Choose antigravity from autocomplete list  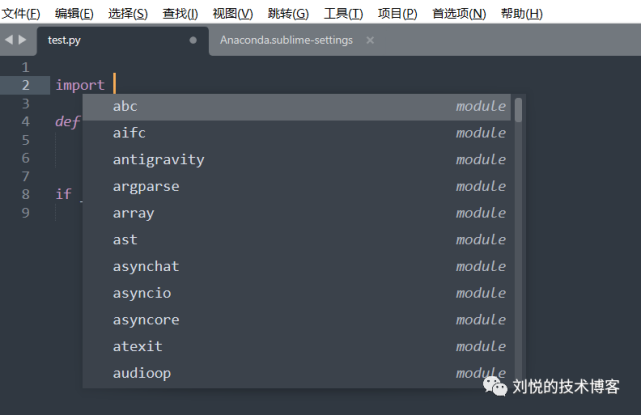point(296,160)
